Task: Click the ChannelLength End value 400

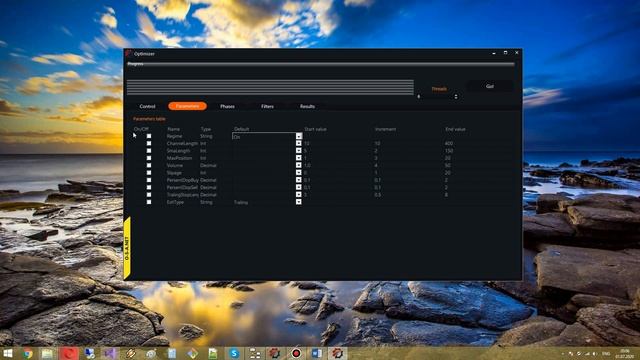Action: (449, 143)
